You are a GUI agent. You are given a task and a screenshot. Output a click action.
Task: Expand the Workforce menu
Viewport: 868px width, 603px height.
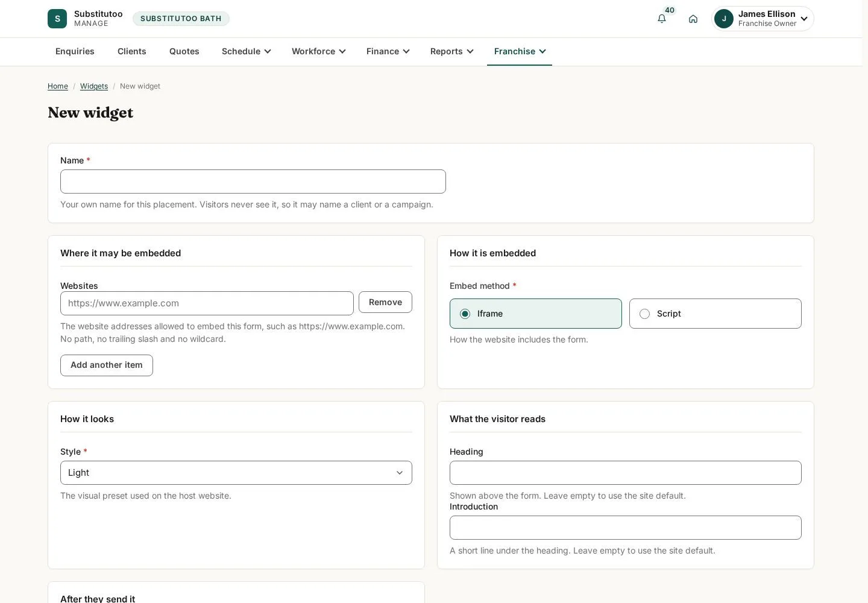coord(319,51)
